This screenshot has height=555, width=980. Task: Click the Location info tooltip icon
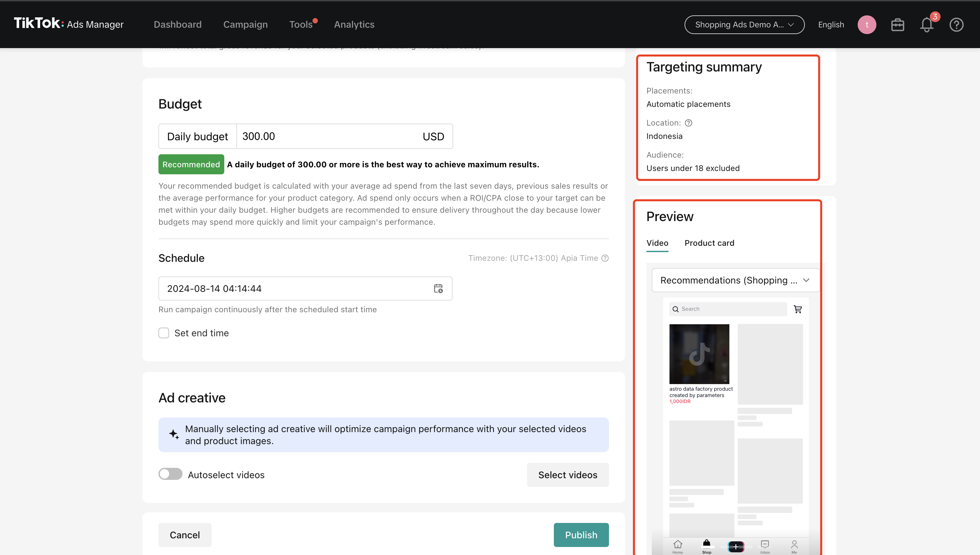[x=689, y=123]
